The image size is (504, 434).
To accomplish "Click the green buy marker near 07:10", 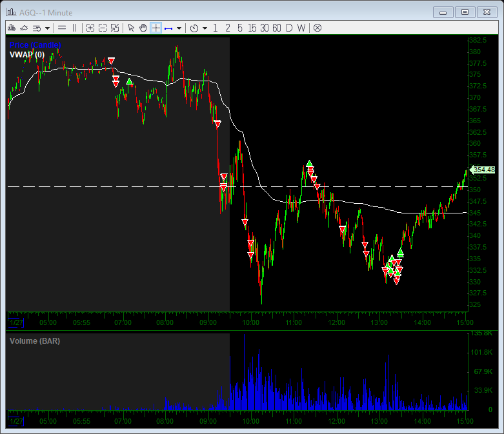I will coord(129,82).
